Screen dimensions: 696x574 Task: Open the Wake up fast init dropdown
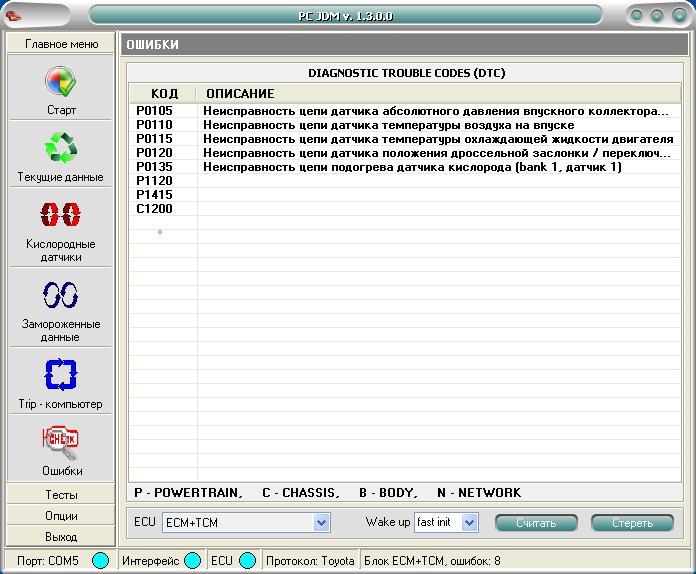pos(471,522)
